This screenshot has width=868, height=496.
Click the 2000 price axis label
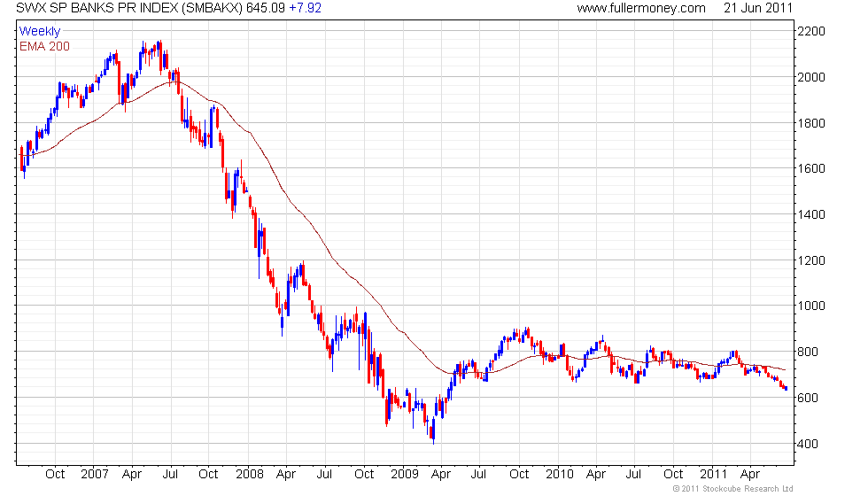pos(811,78)
